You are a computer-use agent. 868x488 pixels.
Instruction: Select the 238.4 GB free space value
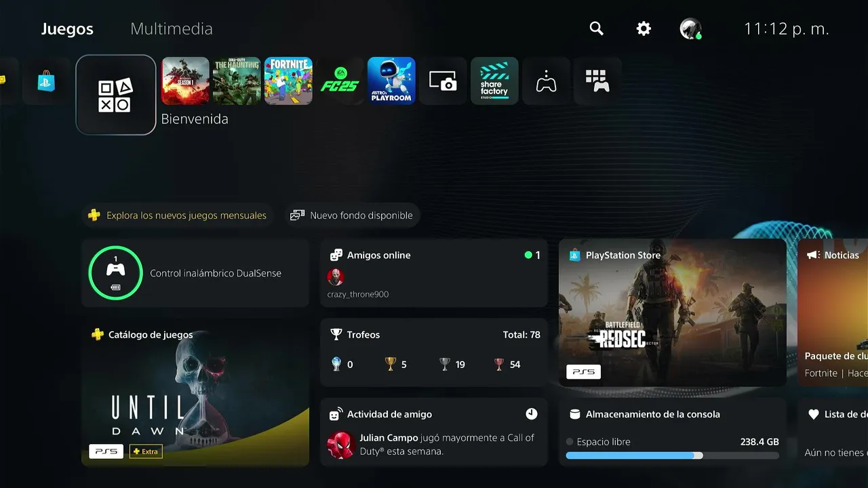point(759,442)
